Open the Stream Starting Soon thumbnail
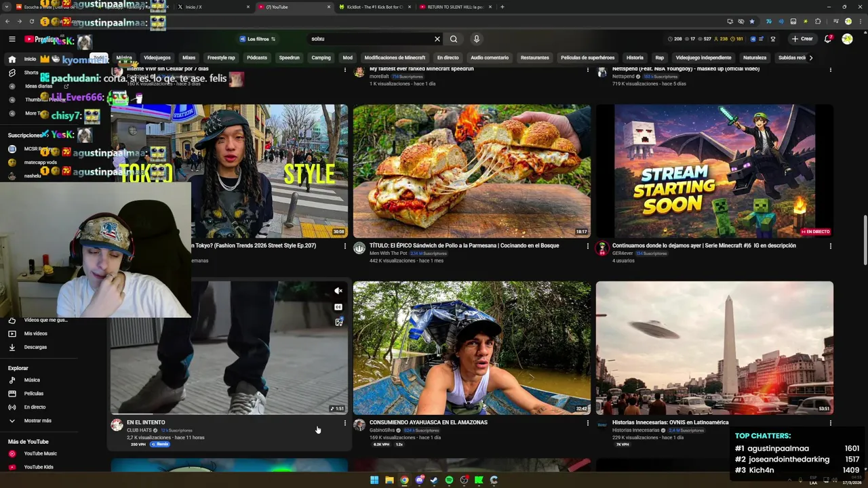868x488 pixels. 714,171
